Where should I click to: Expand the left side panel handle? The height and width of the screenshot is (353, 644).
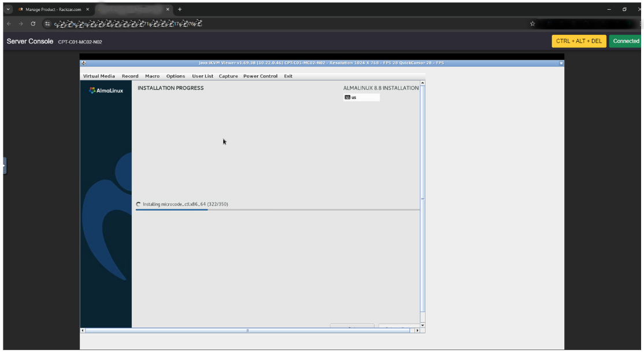click(x=5, y=166)
